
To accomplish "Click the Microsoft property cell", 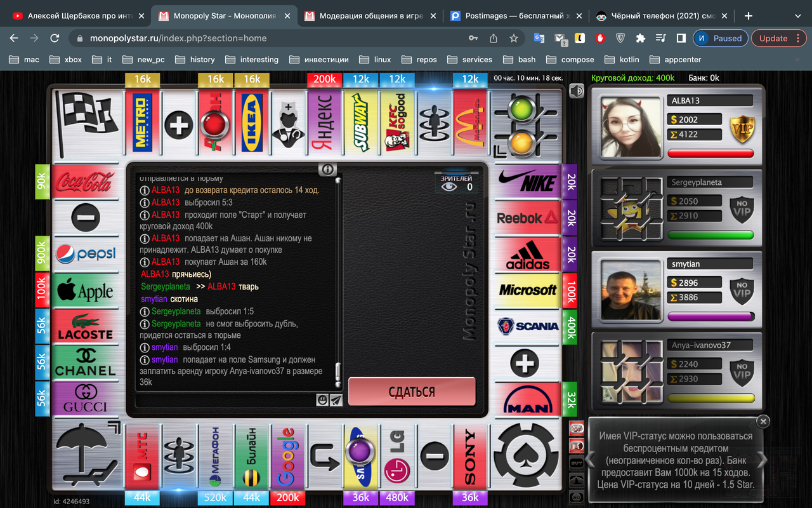I will pyautogui.click(x=528, y=291).
